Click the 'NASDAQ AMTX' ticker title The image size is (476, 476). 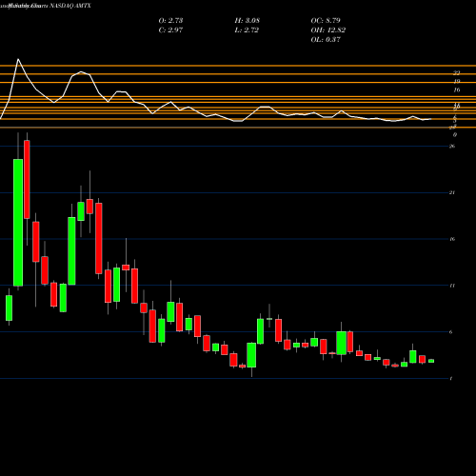pyautogui.click(x=70, y=6)
